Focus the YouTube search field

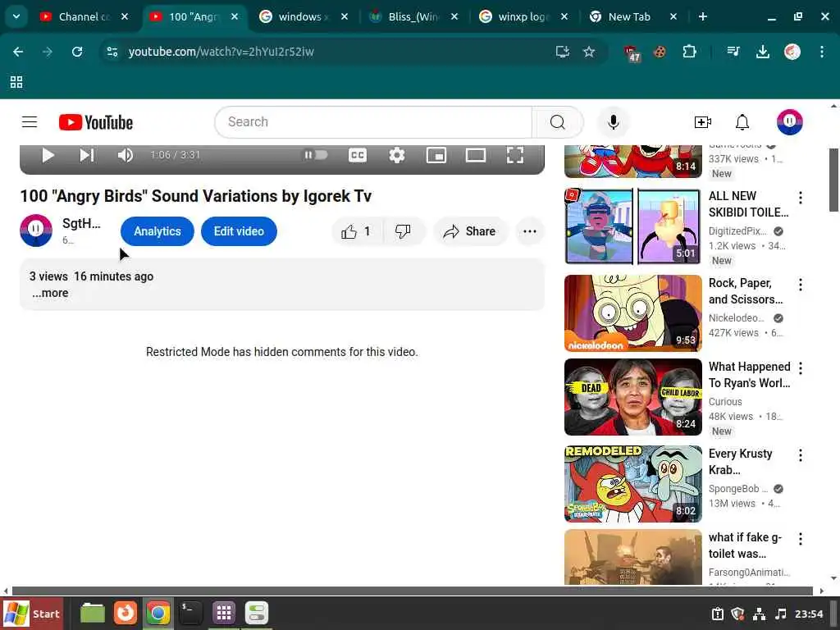click(x=373, y=122)
